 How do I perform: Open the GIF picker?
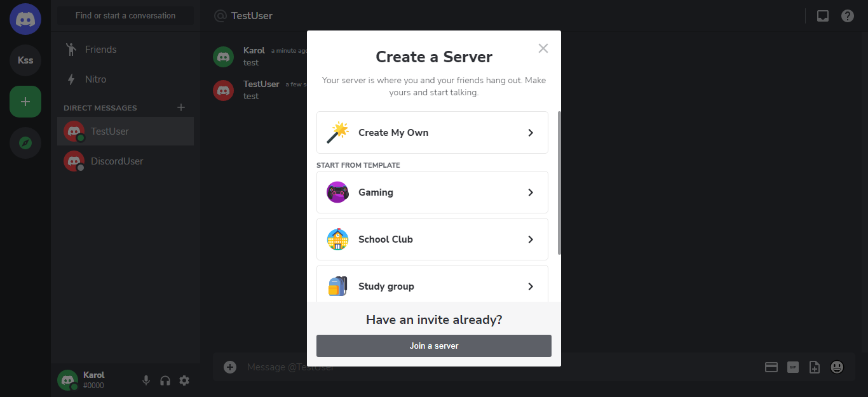(792, 367)
